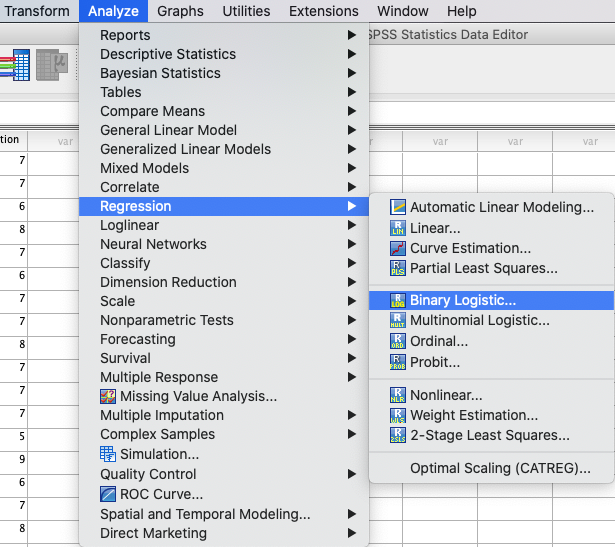The image size is (615, 547).
Task: Click the var column header left of Analyze menu
Action: tap(54, 141)
